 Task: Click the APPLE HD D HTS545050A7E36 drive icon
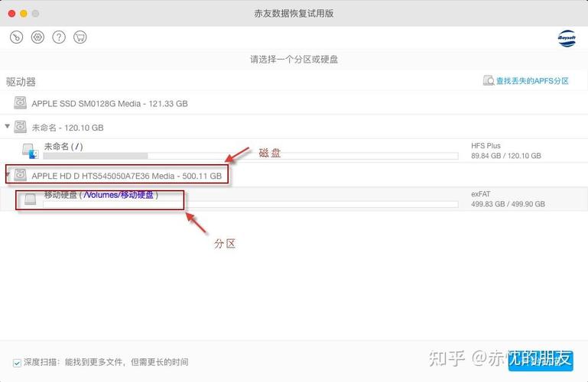(x=20, y=175)
